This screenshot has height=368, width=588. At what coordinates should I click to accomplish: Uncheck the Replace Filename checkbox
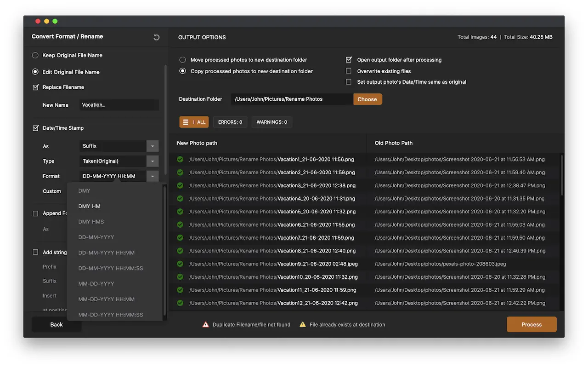point(36,87)
